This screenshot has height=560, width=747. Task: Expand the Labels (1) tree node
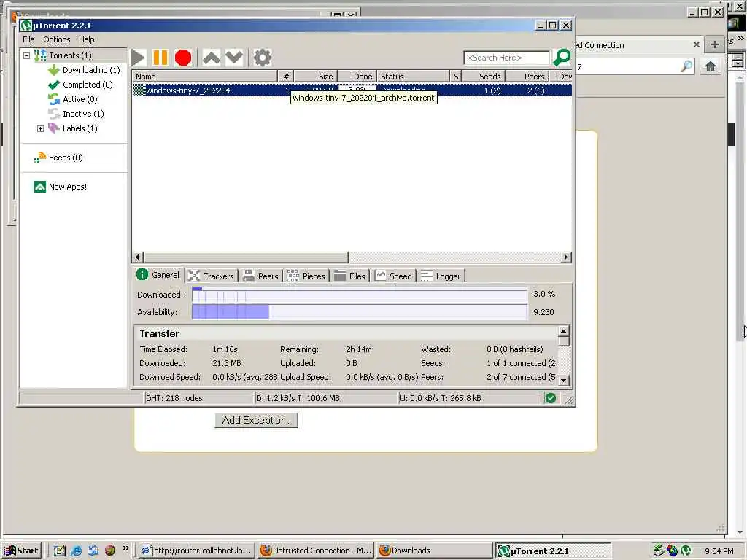tap(41, 128)
